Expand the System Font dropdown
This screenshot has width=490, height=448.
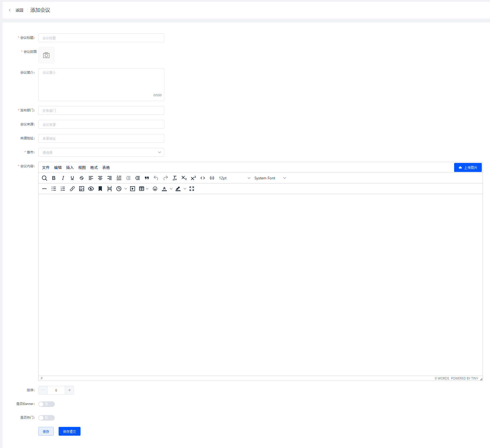coord(270,178)
